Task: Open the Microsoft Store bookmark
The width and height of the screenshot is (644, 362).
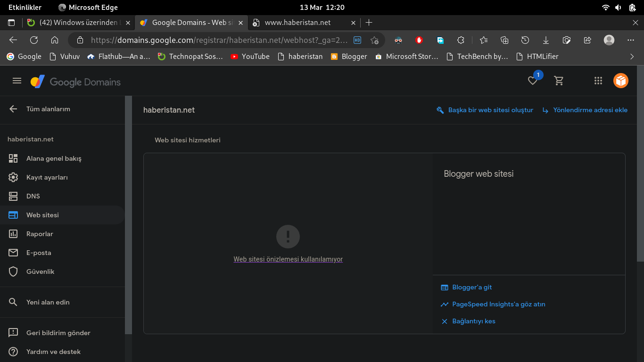Action: pyautogui.click(x=406, y=57)
